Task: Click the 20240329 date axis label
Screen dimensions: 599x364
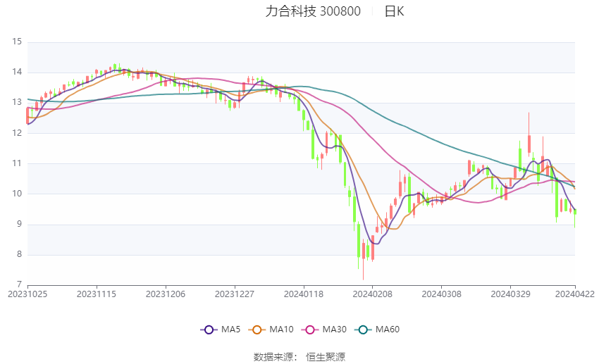Action: point(510,294)
